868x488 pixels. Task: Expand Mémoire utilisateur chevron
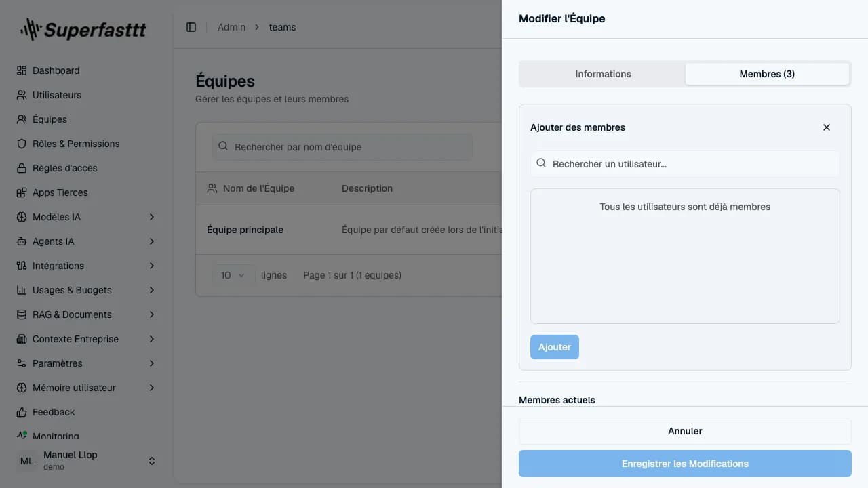(152, 388)
